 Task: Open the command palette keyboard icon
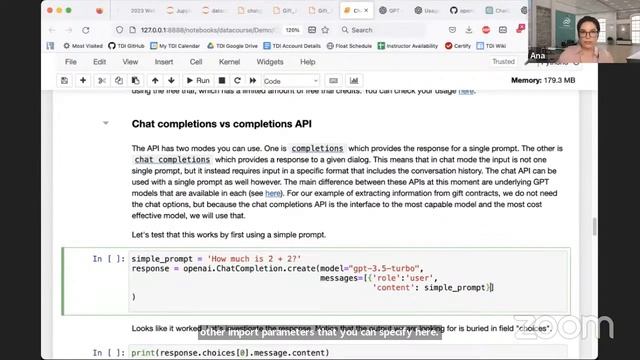click(333, 81)
